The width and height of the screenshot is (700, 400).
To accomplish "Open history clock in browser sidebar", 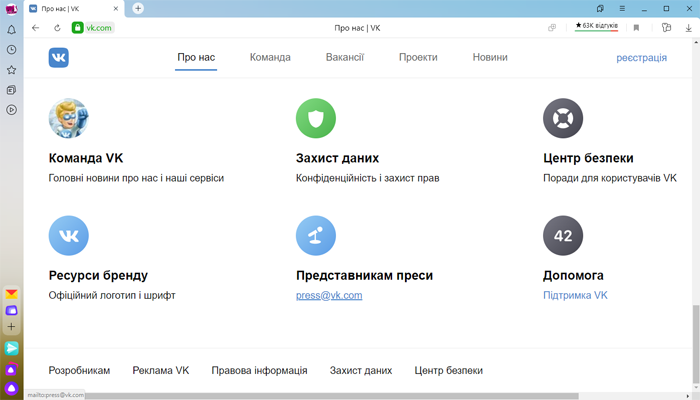I will (x=12, y=50).
